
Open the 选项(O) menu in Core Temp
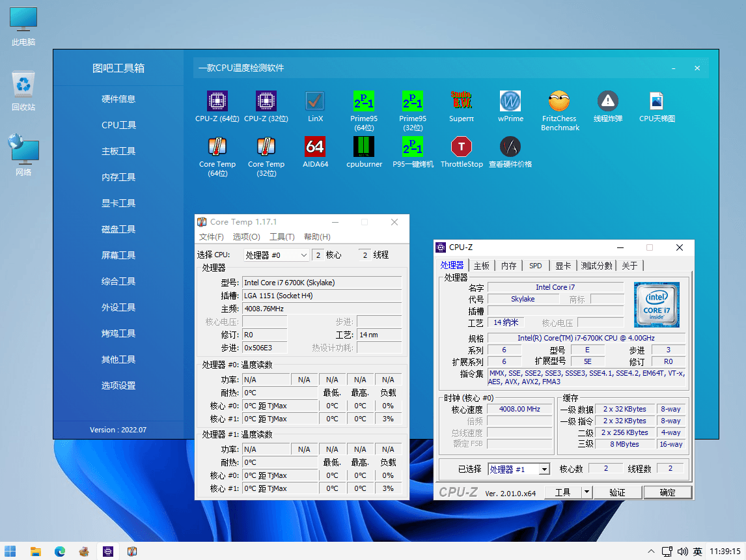click(247, 236)
